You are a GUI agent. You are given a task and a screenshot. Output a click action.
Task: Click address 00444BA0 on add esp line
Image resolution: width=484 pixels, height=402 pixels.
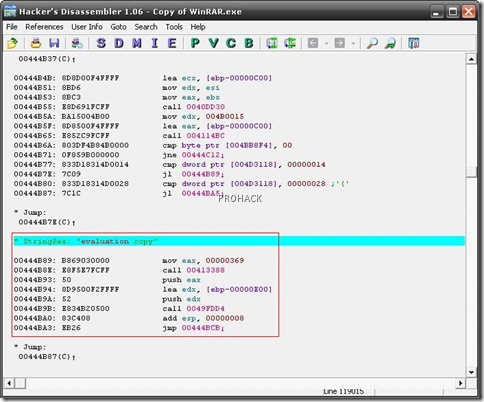pyautogui.click(x=33, y=318)
